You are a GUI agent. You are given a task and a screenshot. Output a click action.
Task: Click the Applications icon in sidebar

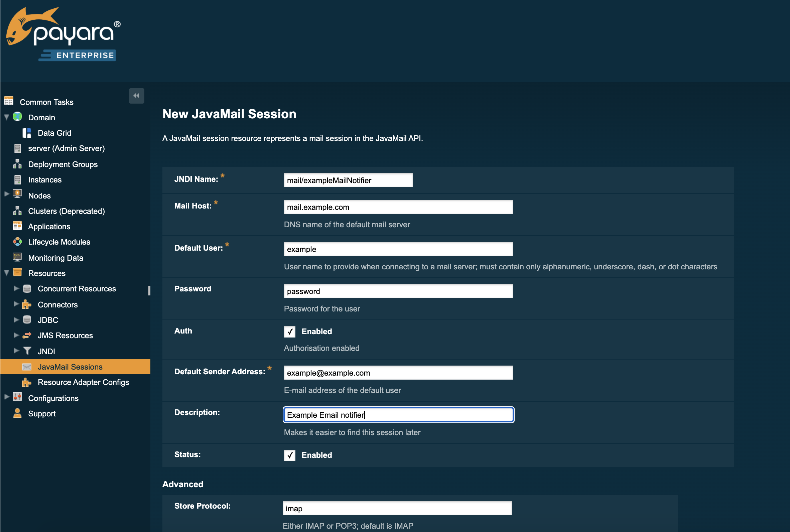pyautogui.click(x=18, y=226)
